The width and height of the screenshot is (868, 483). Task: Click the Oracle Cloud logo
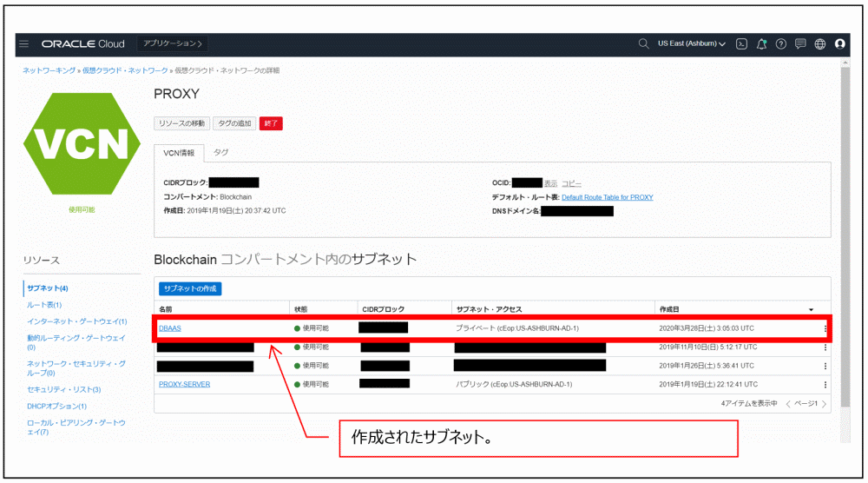point(83,43)
